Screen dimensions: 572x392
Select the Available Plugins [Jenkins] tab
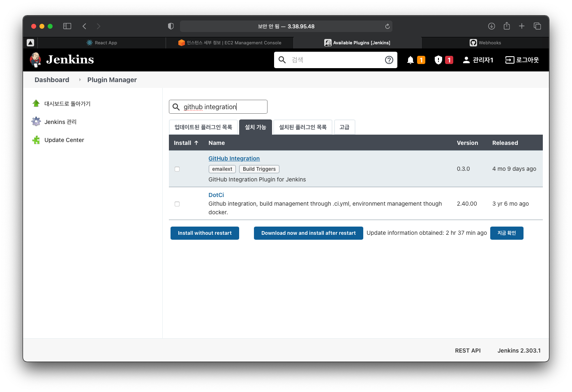pos(357,43)
